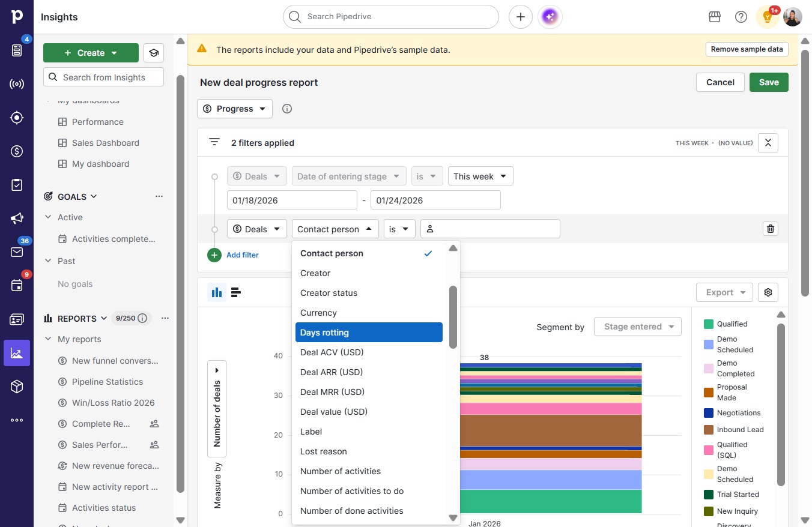Click the Inbound Lead brown legend swatch
812x527 pixels.
709,430
